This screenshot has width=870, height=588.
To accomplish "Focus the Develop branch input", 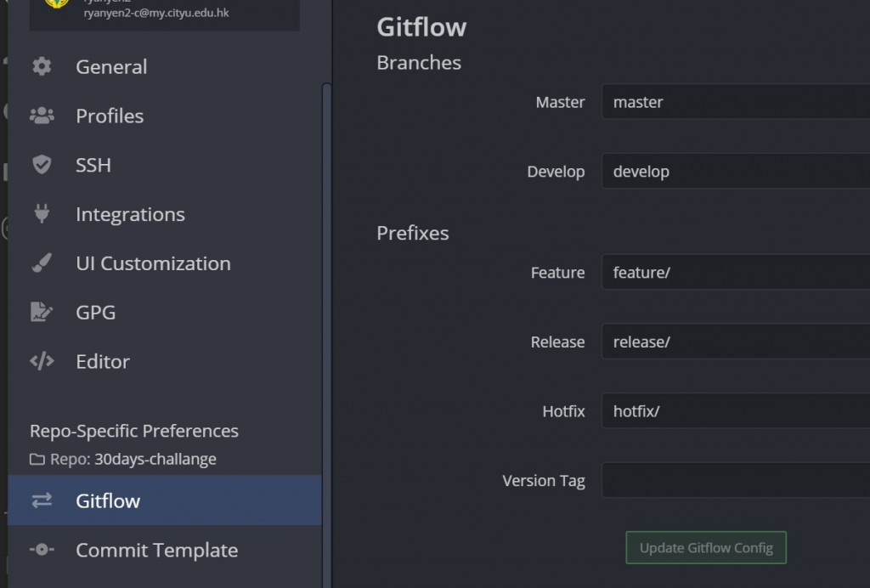I will (735, 172).
